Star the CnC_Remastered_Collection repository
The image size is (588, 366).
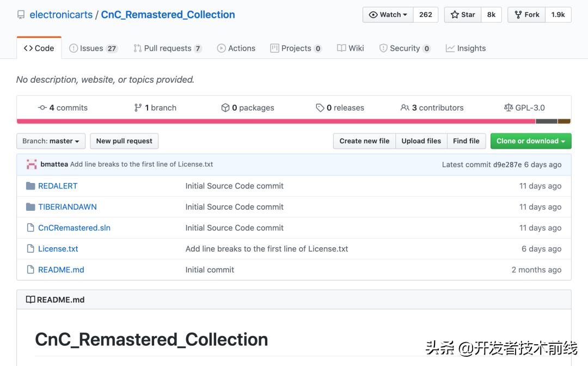tap(463, 15)
